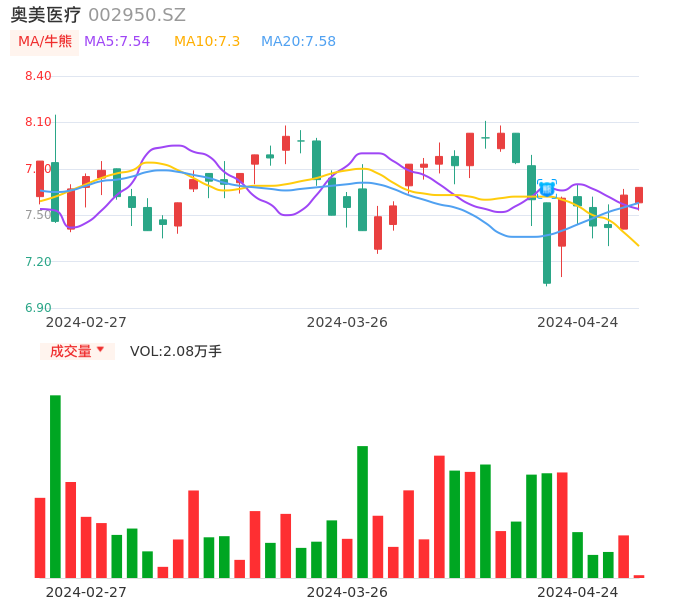Screen dimensions: 686x606
Task: Select the long green candlestick below the blue marker
Action: (x=547, y=243)
